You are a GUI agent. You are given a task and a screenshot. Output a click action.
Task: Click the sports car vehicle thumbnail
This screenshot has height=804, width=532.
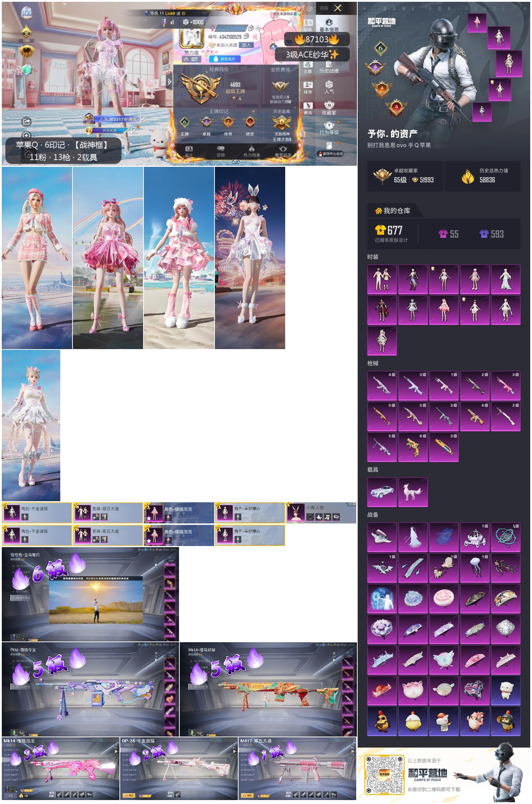pos(382,492)
